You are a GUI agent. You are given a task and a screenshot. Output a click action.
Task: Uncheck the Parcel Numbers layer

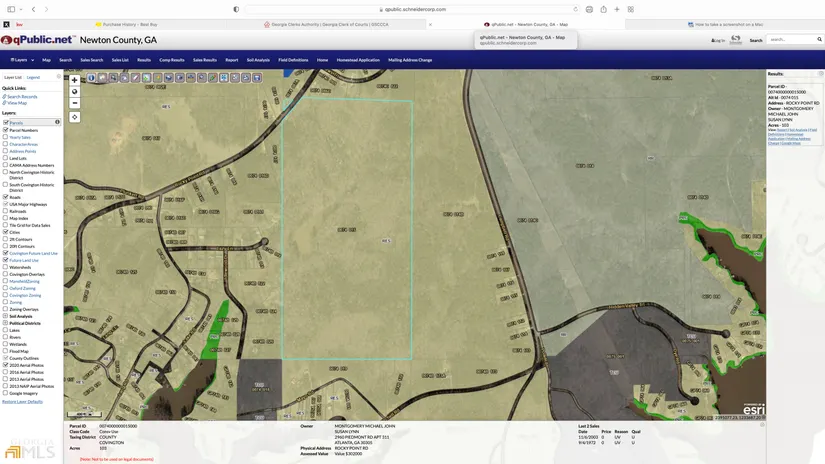[6, 130]
